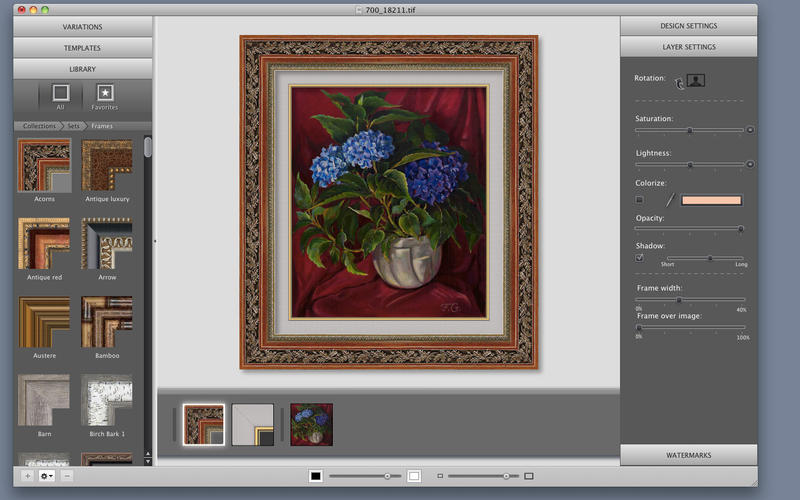Viewport: 800px width, 500px height.
Task: Click the Lightness reset icon at slider end
Action: pyautogui.click(x=750, y=164)
